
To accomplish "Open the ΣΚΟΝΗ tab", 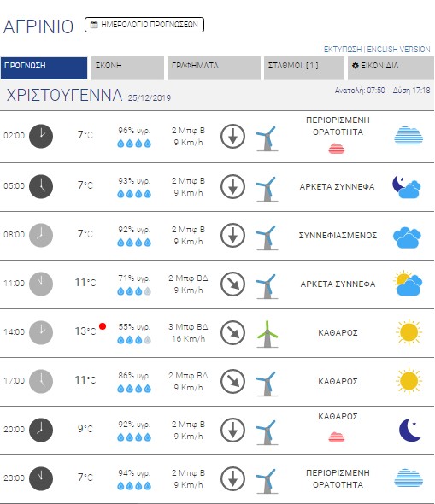I will pyautogui.click(x=127, y=68).
